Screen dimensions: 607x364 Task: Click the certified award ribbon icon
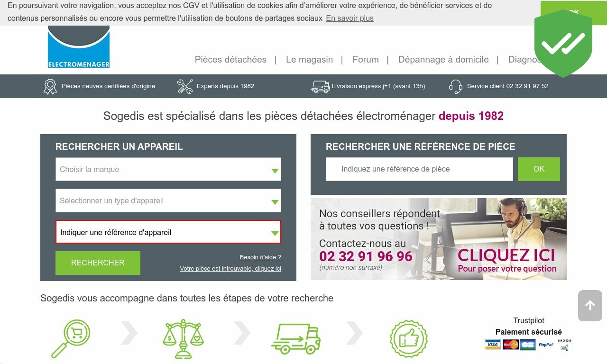[x=50, y=86]
